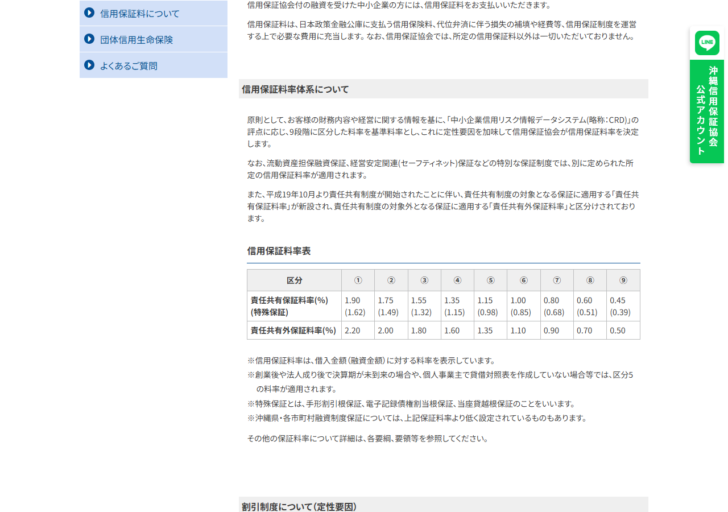
Task: Click the 0.45 (0.39) table cell
Action: tap(623, 306)
